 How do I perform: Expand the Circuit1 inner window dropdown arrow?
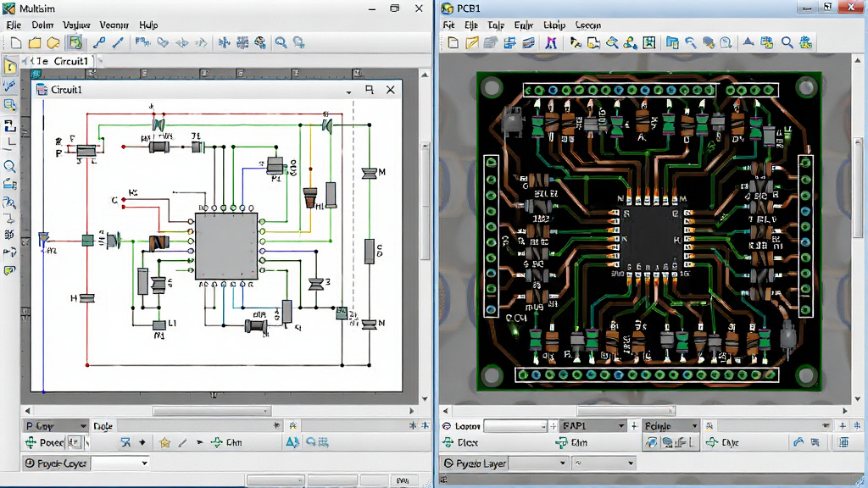click(x=348, y=91)
